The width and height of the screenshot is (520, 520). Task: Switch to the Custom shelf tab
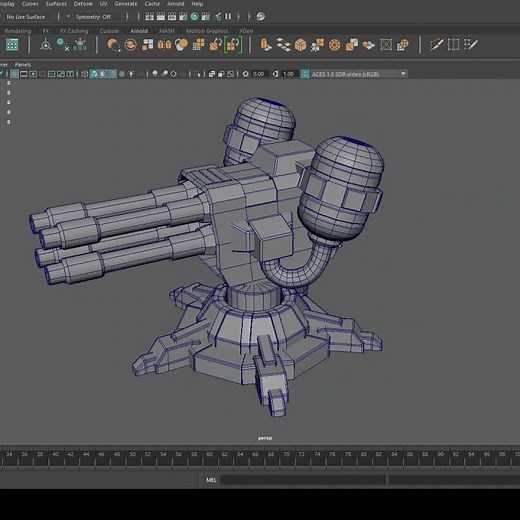coord(109,31)
